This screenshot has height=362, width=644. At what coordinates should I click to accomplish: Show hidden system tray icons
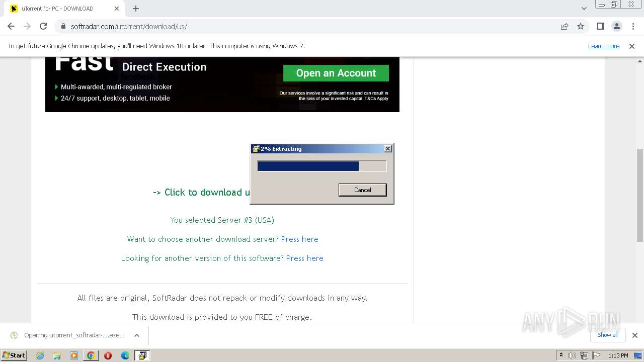tap(561, 355)
